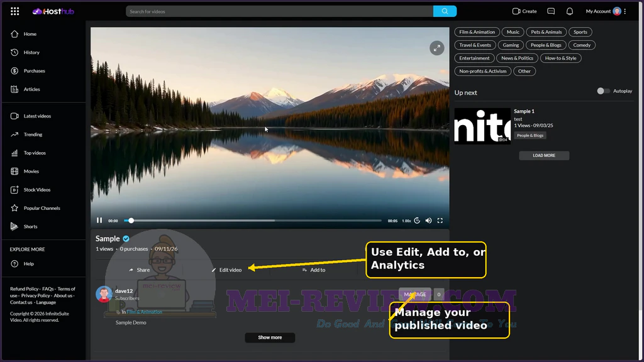Select How-to & Style category chip

coord(560,58)
